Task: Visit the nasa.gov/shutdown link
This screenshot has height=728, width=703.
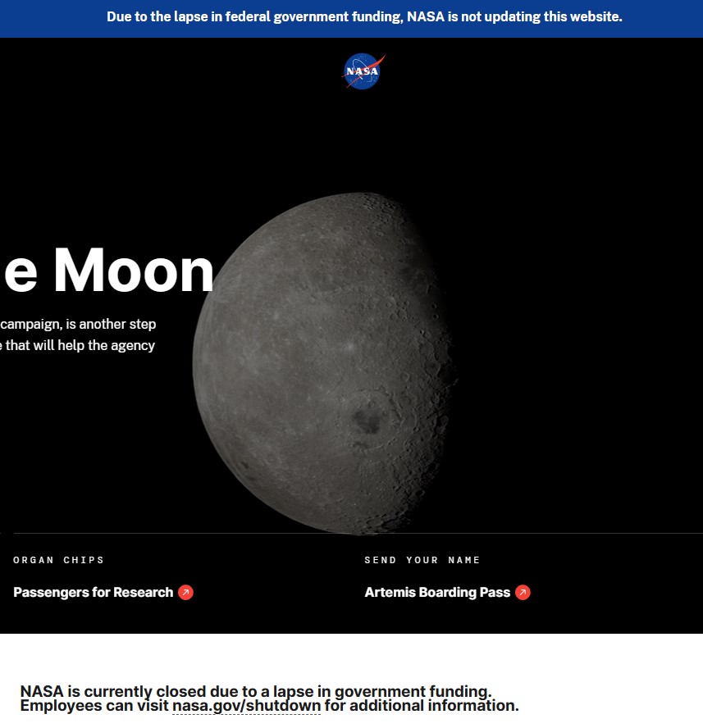Action: 246,706
